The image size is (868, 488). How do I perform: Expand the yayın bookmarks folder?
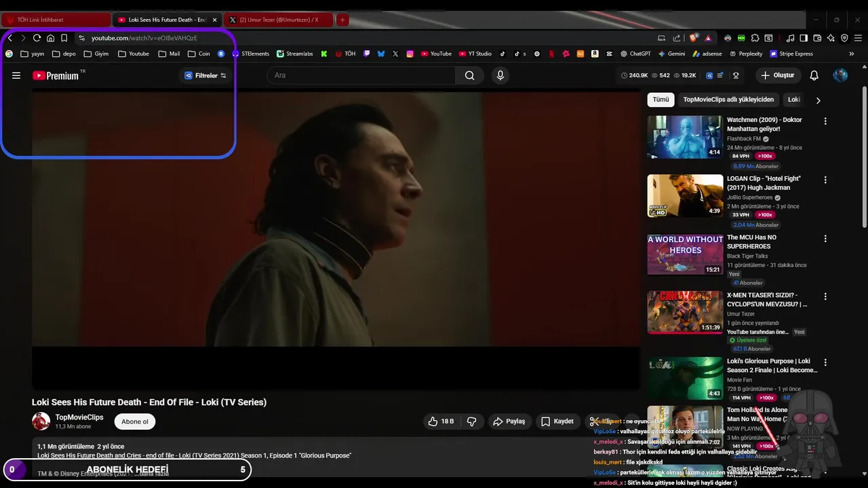click(x=33, y=54)
